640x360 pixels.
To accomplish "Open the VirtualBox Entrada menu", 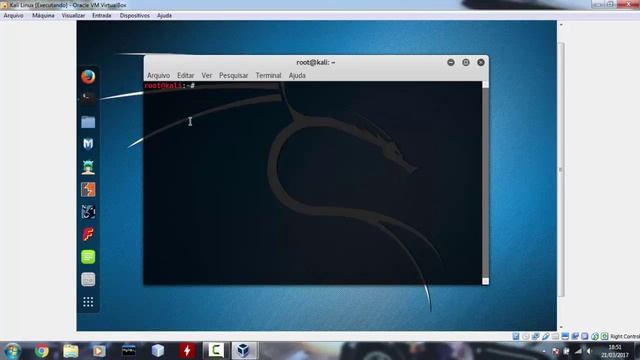I will click(102, 16).
